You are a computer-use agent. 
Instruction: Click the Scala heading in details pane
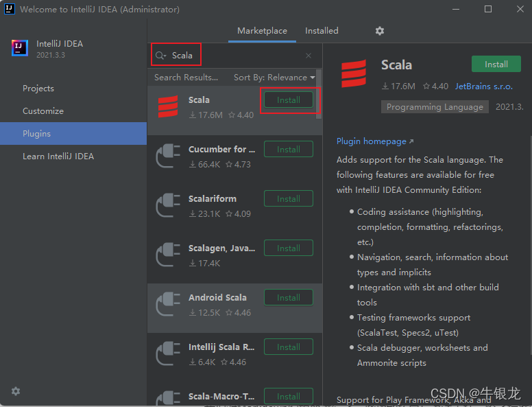click(x=396, y=65)
